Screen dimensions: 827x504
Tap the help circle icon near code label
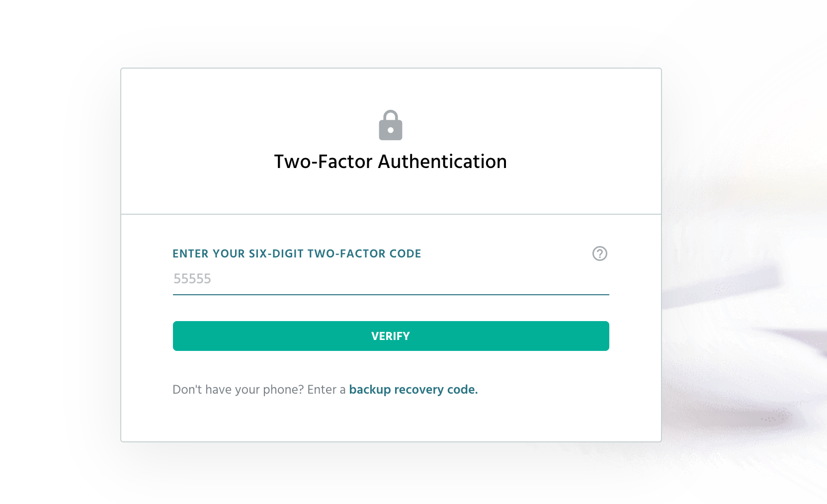pyautogui.click(x=600, y=253)
